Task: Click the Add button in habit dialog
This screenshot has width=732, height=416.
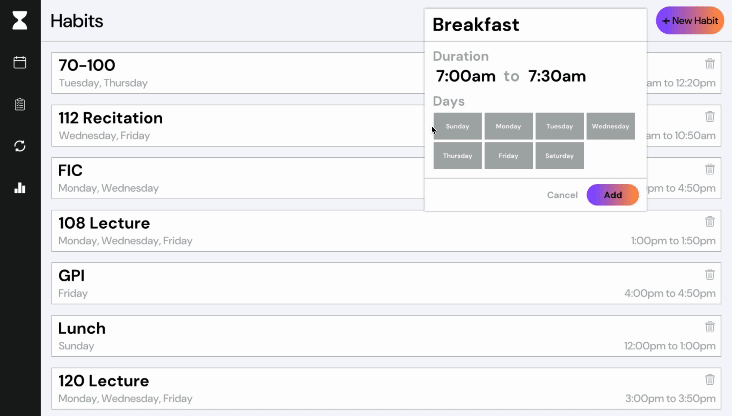Action: click(612, 195)
